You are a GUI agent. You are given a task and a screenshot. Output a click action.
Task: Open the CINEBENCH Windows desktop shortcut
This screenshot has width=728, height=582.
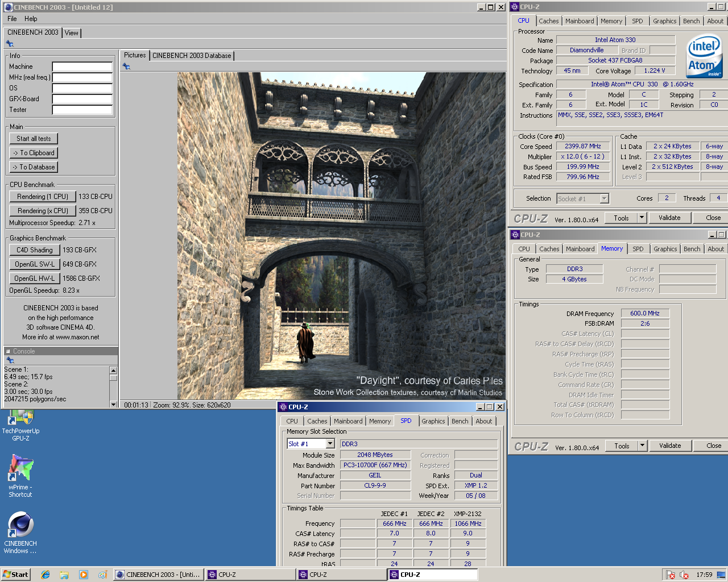pyautogui.click(x=20, y=533)
